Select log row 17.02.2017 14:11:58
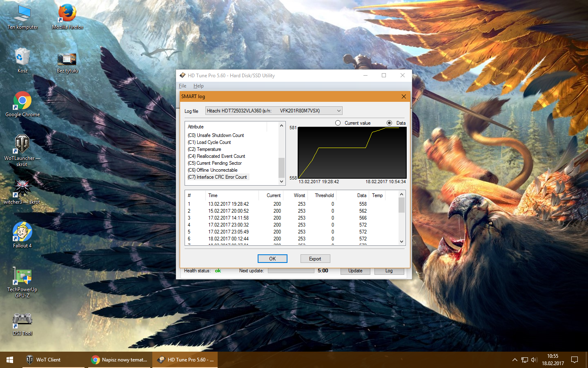Image resolution: width=588 pixels, height=368 pixels. coord(292,218)
